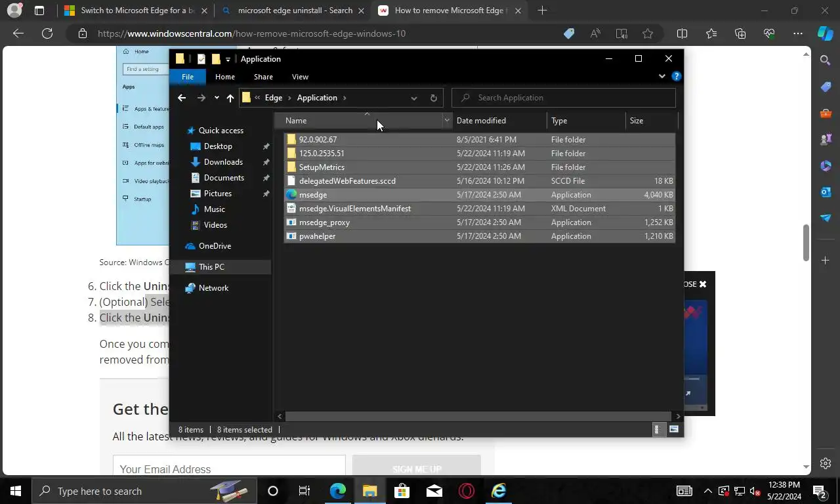
Task: Open Music in navigation pane
Action: pos(215,209)
